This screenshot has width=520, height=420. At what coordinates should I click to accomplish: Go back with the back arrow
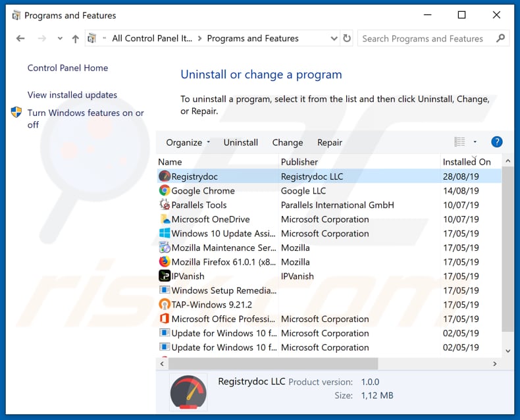(x=20, y=38)
